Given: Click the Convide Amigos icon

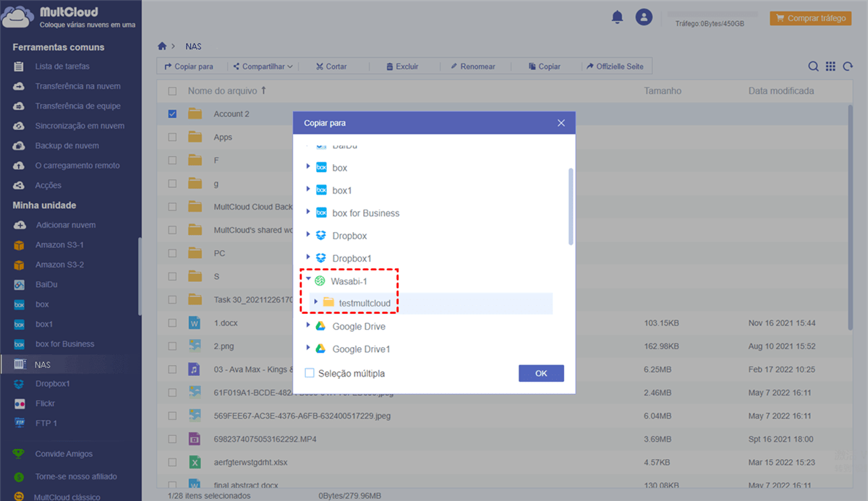Looking at the screenshot, I should (x=20, y=454).
